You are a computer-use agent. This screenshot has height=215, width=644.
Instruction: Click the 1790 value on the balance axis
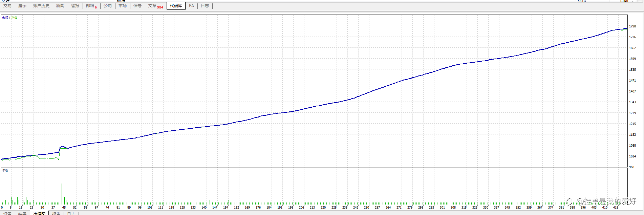click(632, 26)
